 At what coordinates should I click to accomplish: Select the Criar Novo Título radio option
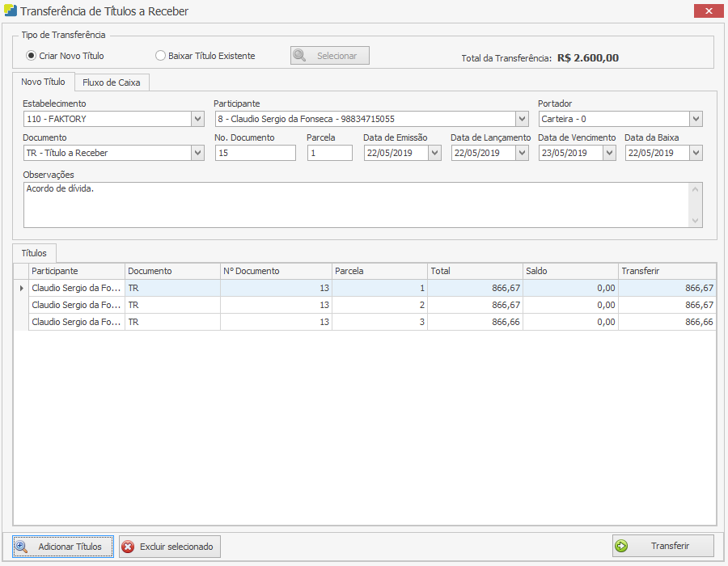[32, 56]
